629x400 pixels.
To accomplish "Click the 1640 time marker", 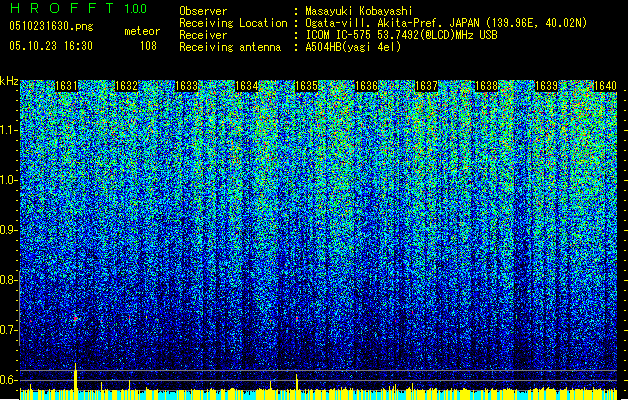I will [606, 87].
